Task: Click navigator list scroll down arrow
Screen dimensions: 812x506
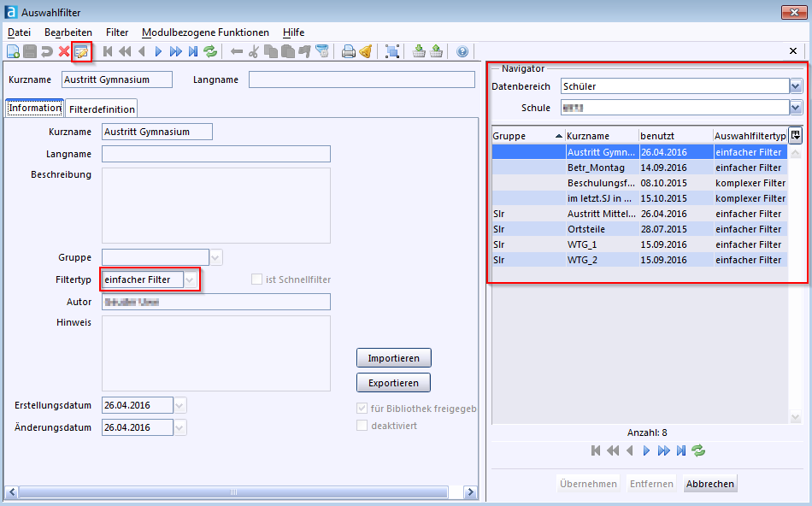Action: [x=796, y=416]
